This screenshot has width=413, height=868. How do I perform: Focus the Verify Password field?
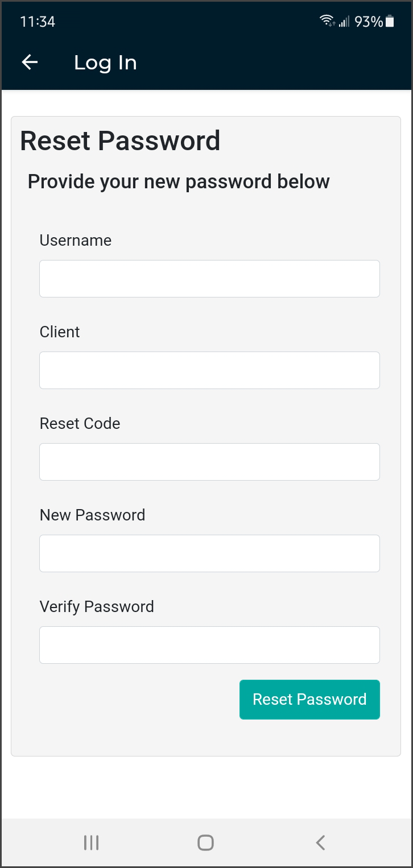click(x=209, y=645)
